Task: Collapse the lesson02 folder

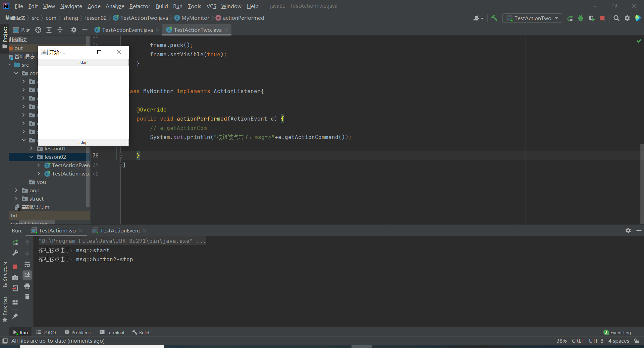Action: point(31,157)
